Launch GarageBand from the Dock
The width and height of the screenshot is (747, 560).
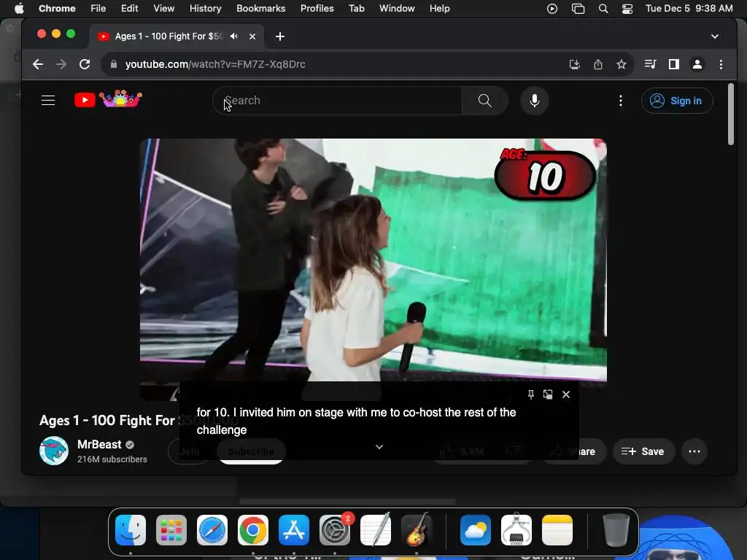click(417, 530)
